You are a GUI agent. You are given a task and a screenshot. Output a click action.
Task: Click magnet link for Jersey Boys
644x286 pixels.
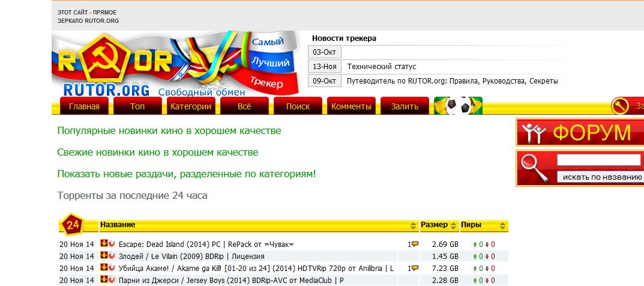(112, 279)
